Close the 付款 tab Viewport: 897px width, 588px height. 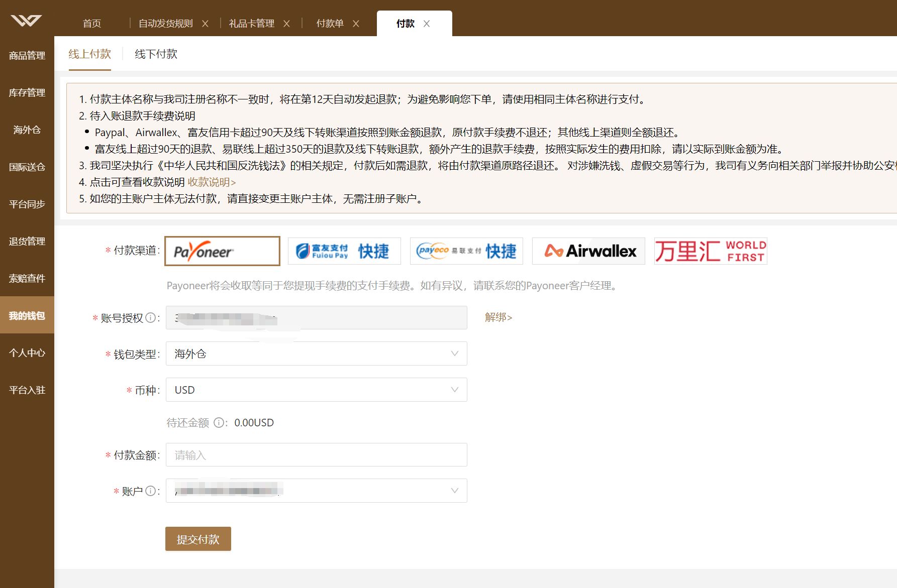[x=427, y=24]
